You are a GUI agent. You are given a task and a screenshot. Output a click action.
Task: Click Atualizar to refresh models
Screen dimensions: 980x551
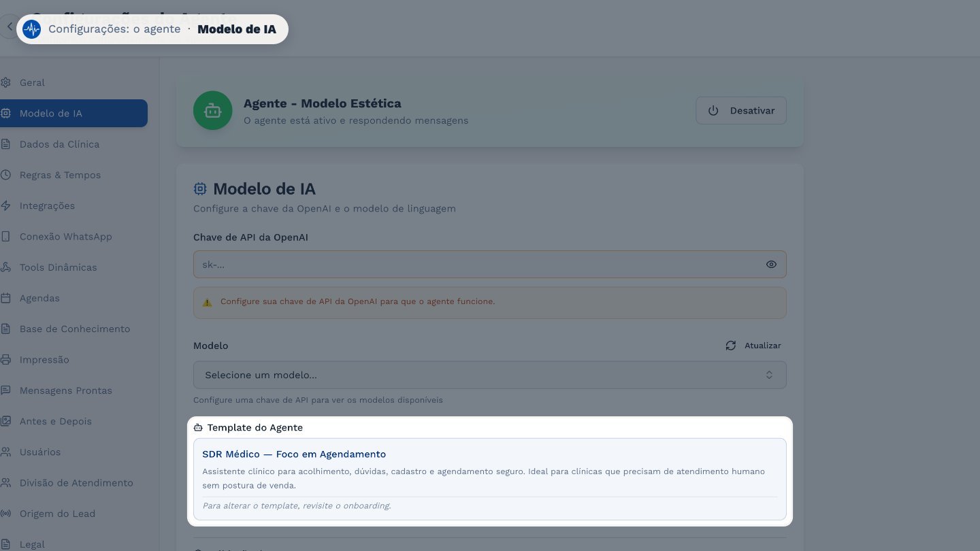coord(753,346)
